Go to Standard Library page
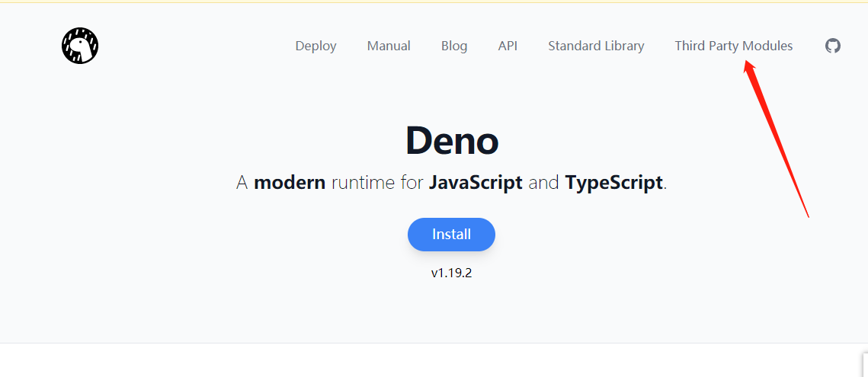 click(x=596, y=46)
